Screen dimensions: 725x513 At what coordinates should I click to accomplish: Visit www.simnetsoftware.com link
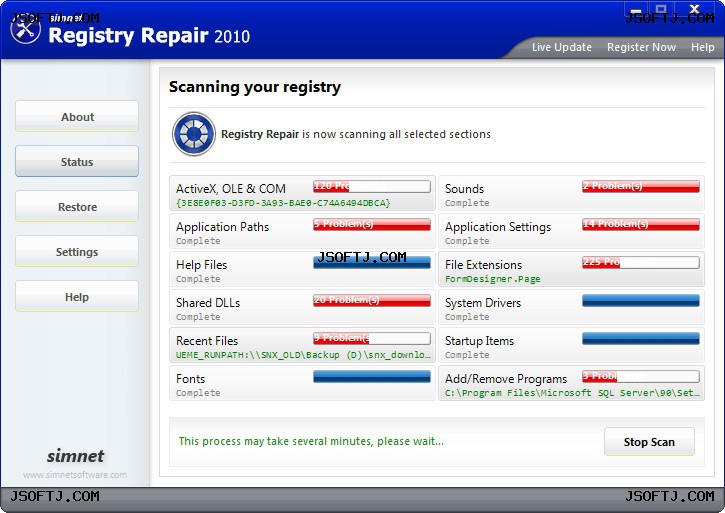[x=75, y=475]
